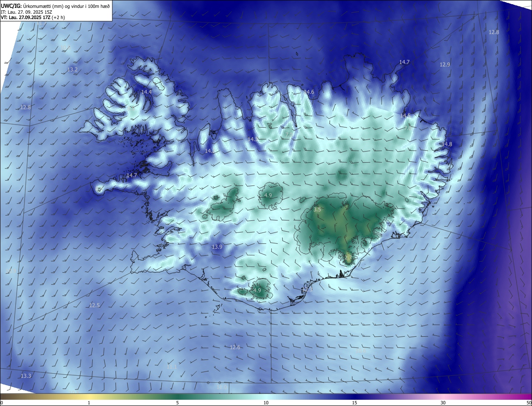Select the 'IT: Lau. 27. 09. 2025 15Z' line
Viewport: 532px width, 406px height.
pyautogui.click(x=27, y=12)
